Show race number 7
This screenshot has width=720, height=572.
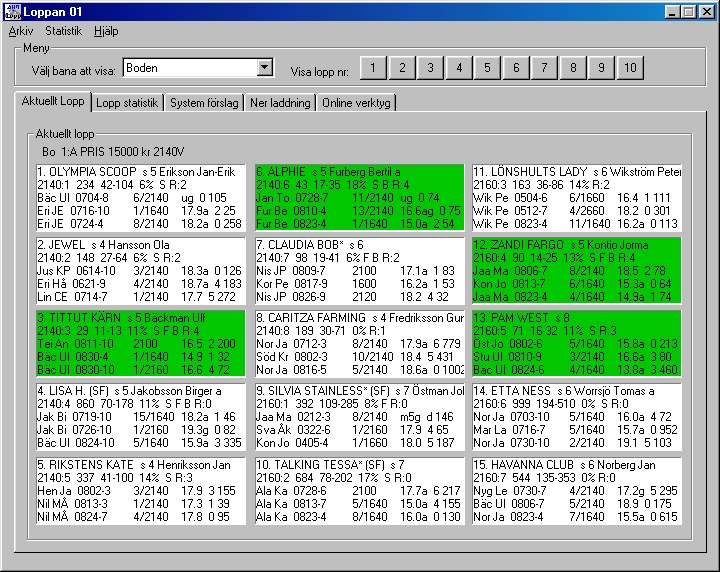(544, 68)
